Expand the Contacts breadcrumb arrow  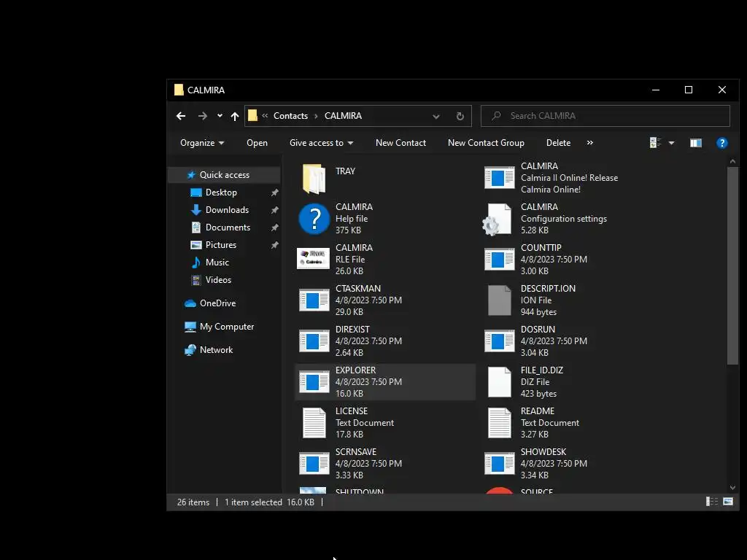(316, 116)
